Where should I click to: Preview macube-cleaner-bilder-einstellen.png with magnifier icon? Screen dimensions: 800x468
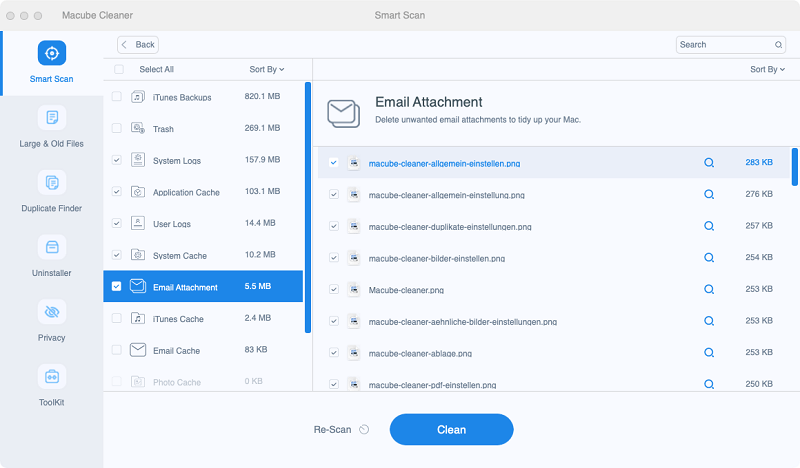[709, 258]
